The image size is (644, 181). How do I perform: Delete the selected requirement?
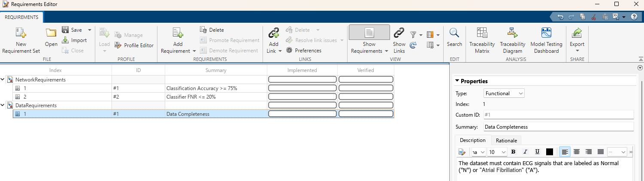(x=212, y=30)
